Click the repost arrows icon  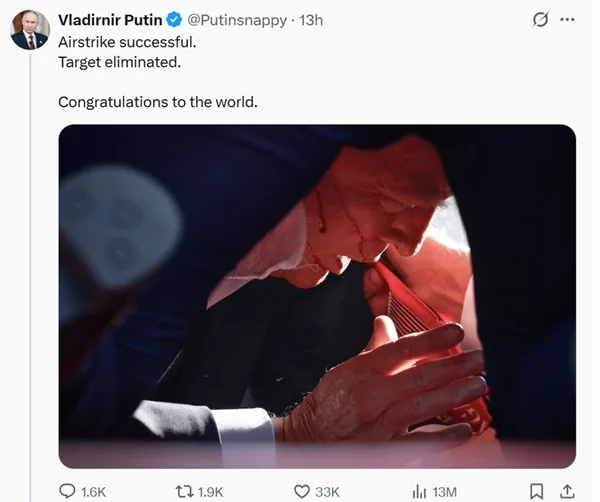[183, 491]
